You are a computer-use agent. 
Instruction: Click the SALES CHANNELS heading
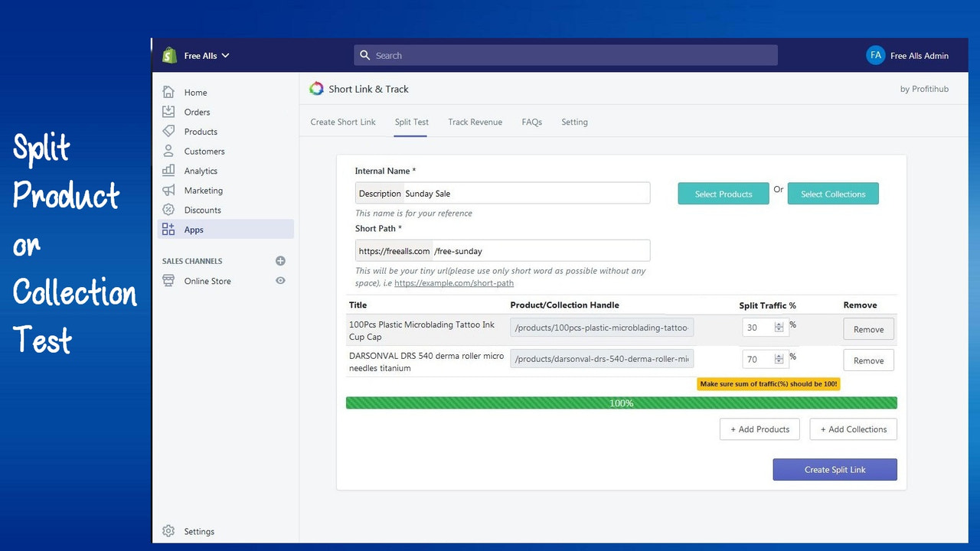click(192, 261)
